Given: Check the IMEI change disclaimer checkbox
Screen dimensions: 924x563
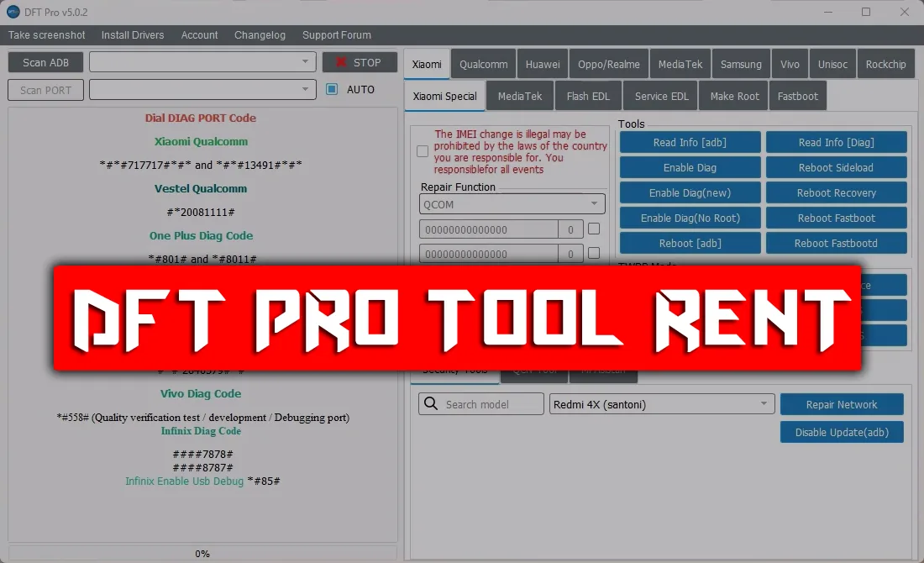Looking at the screenshot, I should [423, 151].
